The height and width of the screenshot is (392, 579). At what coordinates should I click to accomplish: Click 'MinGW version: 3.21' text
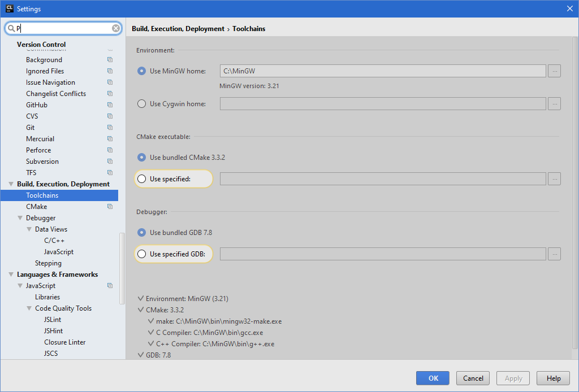(x=249, y=86)
